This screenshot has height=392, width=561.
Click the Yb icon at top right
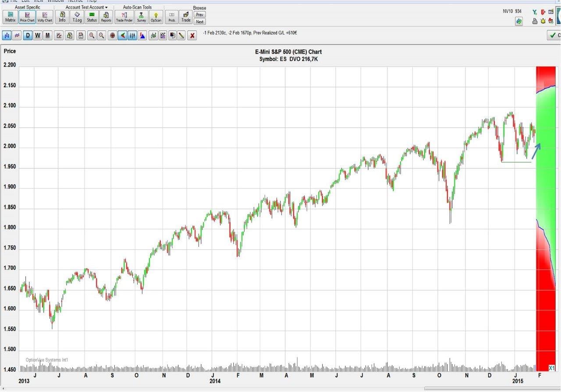(535, 12)
